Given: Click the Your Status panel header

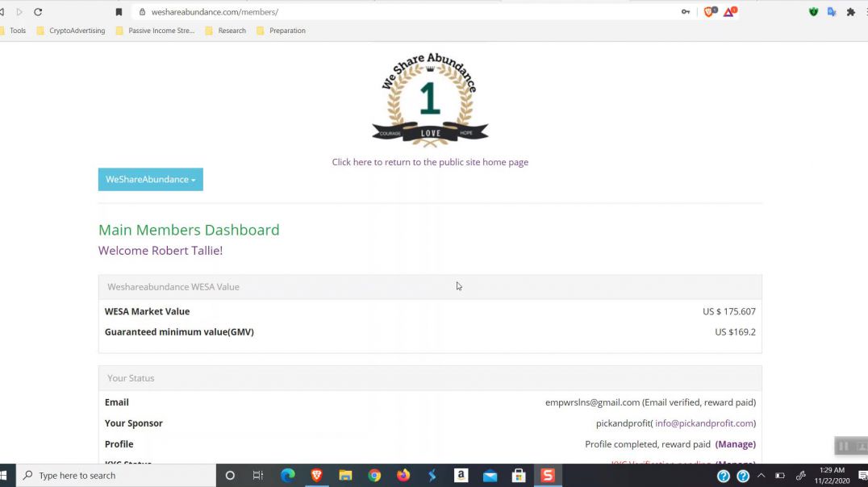Looking at the screenshot, I should 430,378.
